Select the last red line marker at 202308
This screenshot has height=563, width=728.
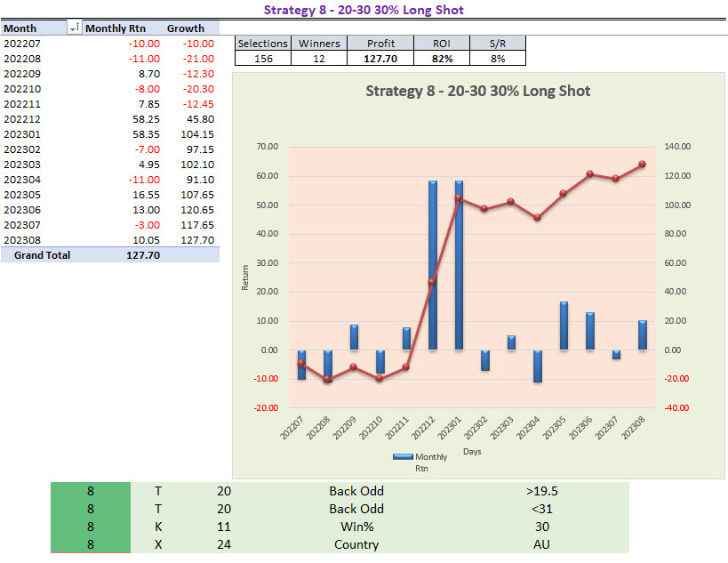click(x=642, y=165)
